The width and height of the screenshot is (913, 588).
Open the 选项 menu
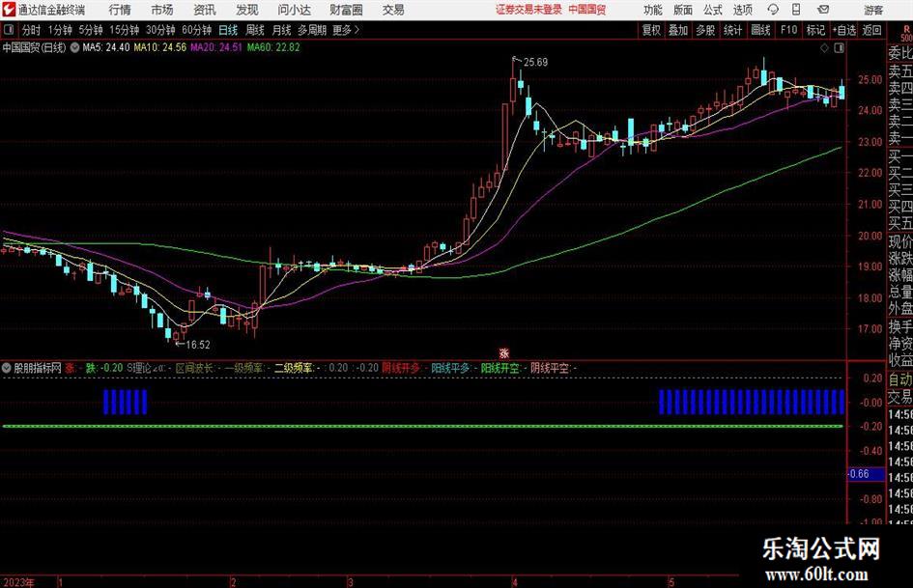[742, 10]
